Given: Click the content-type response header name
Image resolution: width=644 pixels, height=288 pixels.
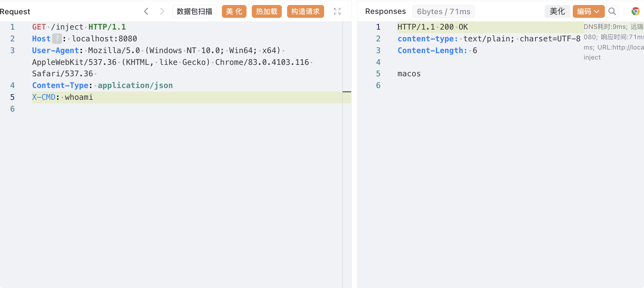Looking at the screenshot, I should point(428,39).
